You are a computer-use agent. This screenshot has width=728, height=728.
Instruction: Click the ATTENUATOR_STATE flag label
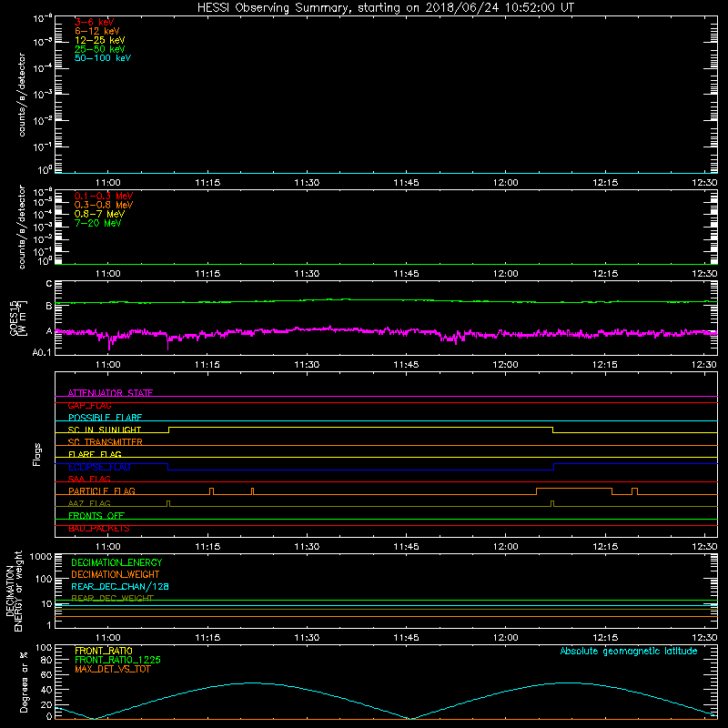point(110,393)
